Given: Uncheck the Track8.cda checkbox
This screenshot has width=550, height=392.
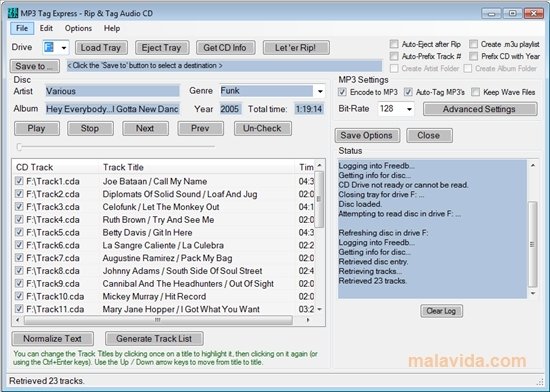Looking at the screenshot, I should tap(19, 271).
